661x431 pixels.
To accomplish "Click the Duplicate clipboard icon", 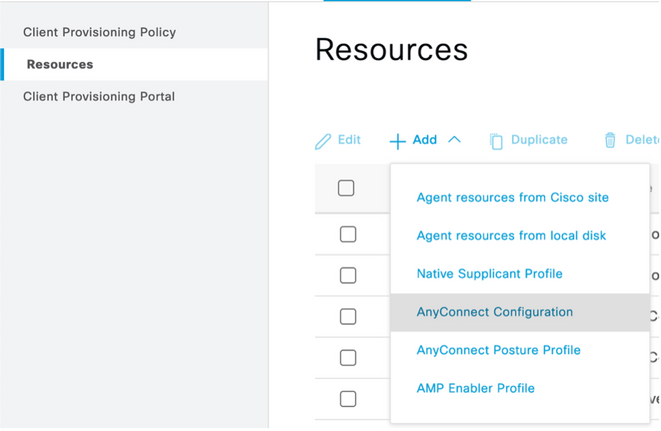I will coord(496,141).
